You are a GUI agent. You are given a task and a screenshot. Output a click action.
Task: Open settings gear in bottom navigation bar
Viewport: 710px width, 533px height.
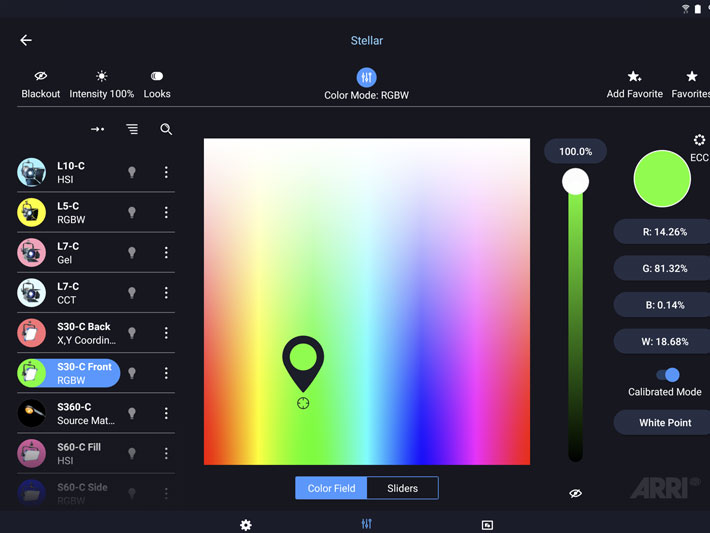click(245, 525)
